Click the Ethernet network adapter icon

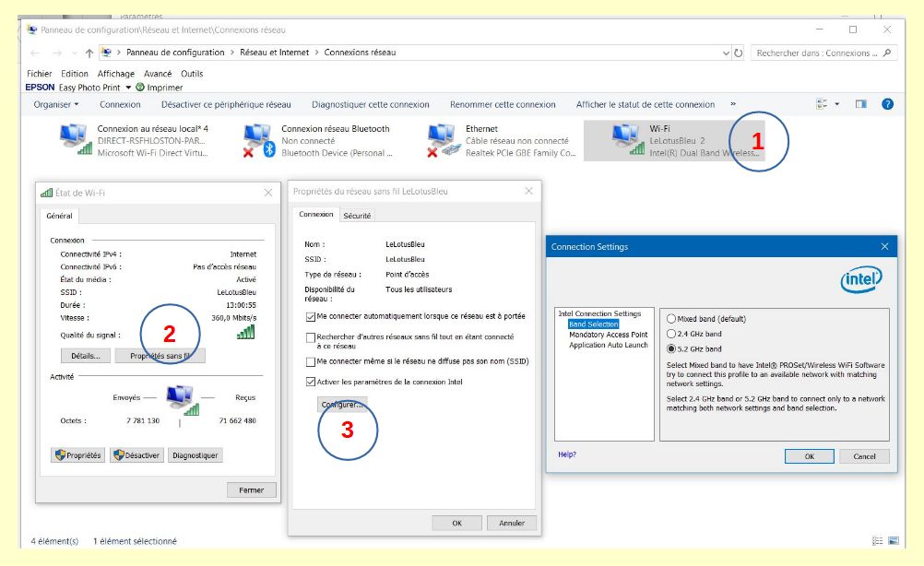point(444,141)
